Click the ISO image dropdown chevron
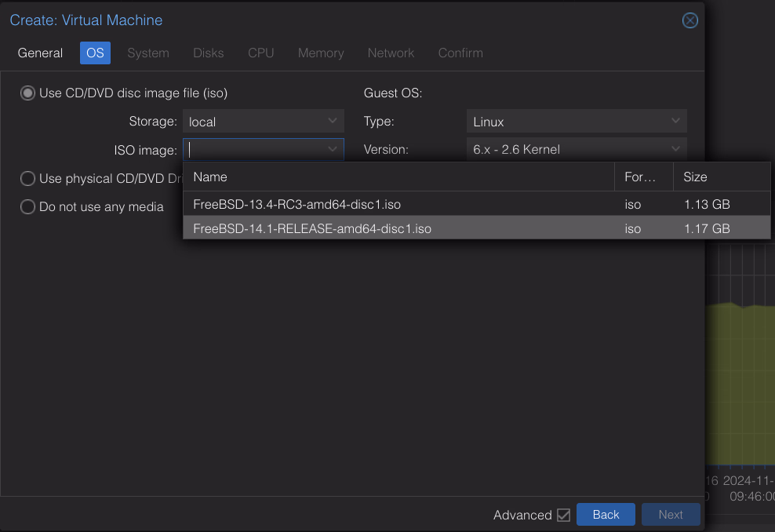 (x=333, y=149)
